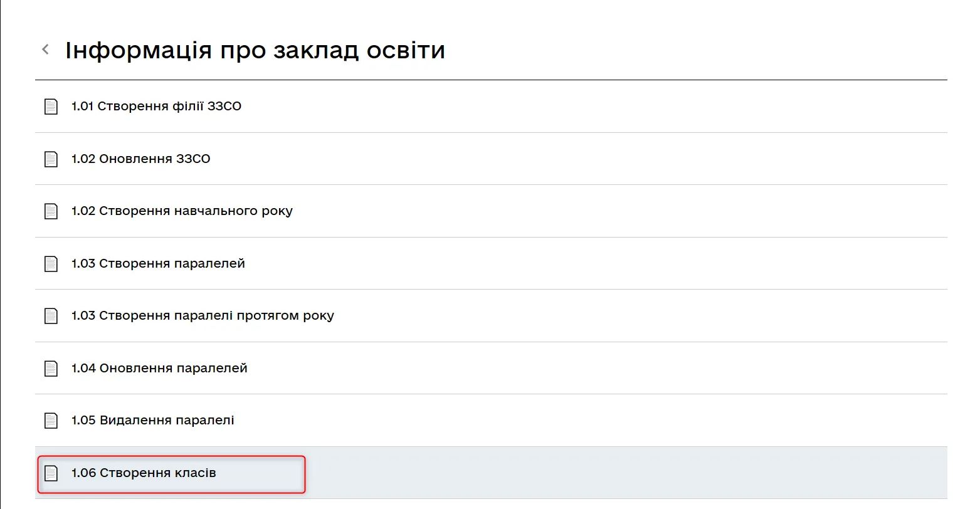This screenshot has height=509, width=980.
Task: Select 1.04 Оновлення паралелей entry
Action: 159,368
